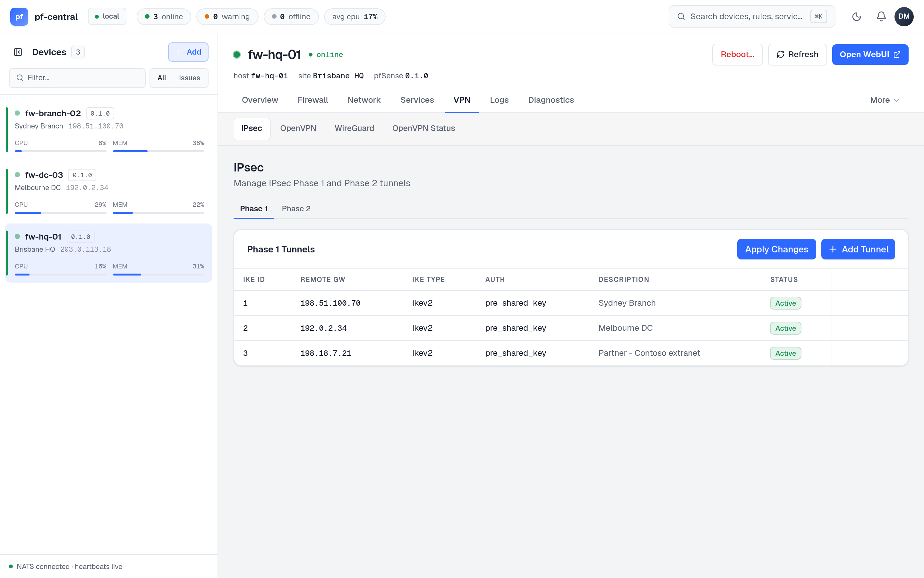Image resolution: width=924 pixels, height=578 pixels.
Task: Click the device Filter input field
Action: click(77, 78)
